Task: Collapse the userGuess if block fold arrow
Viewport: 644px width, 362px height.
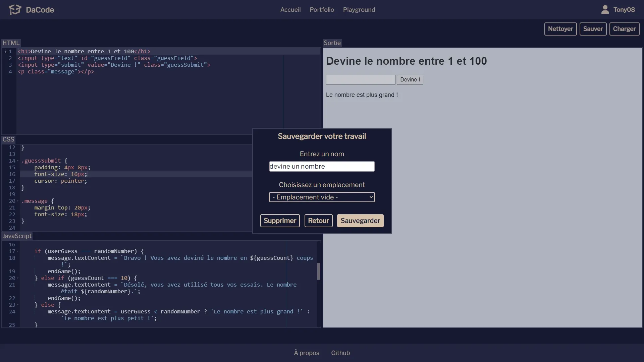Action: pyautogui.click(x=18, y=251)
